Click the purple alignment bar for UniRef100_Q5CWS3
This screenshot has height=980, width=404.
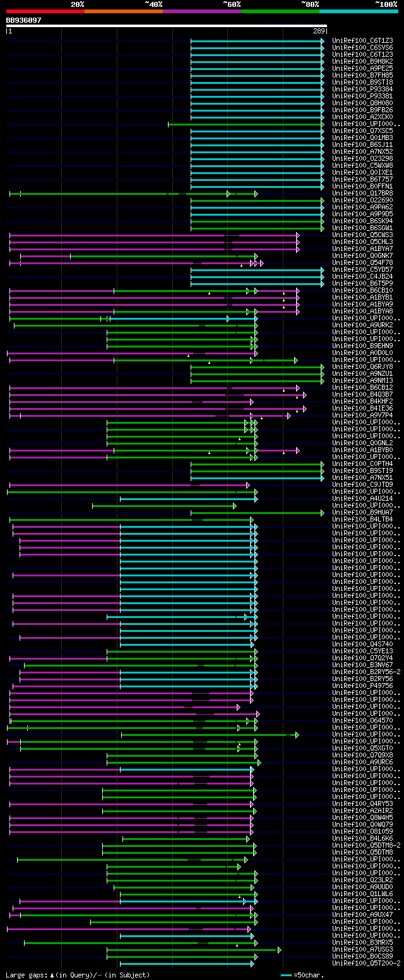[154, 235]
